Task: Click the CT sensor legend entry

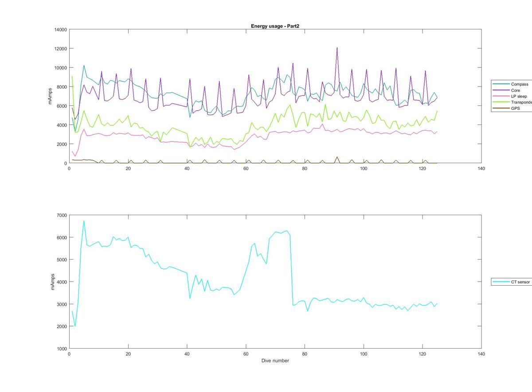Action: pos(511,282)
